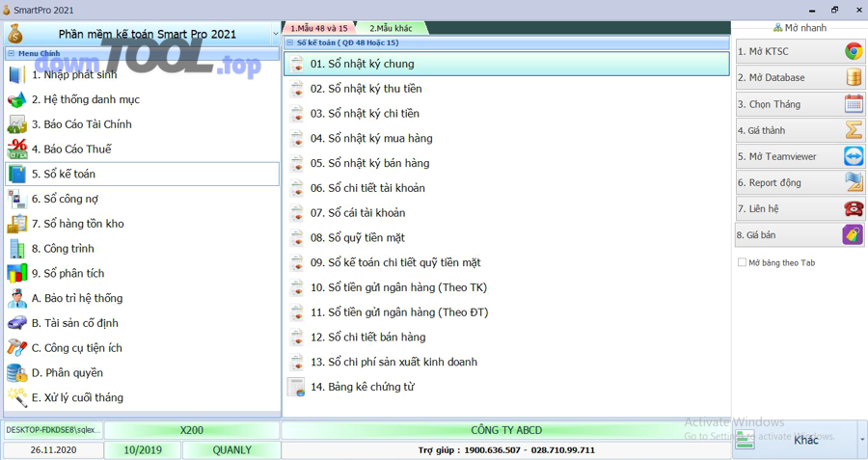
Task: Click the purple price tag icon for Giá bán
Action: [853, 234]
